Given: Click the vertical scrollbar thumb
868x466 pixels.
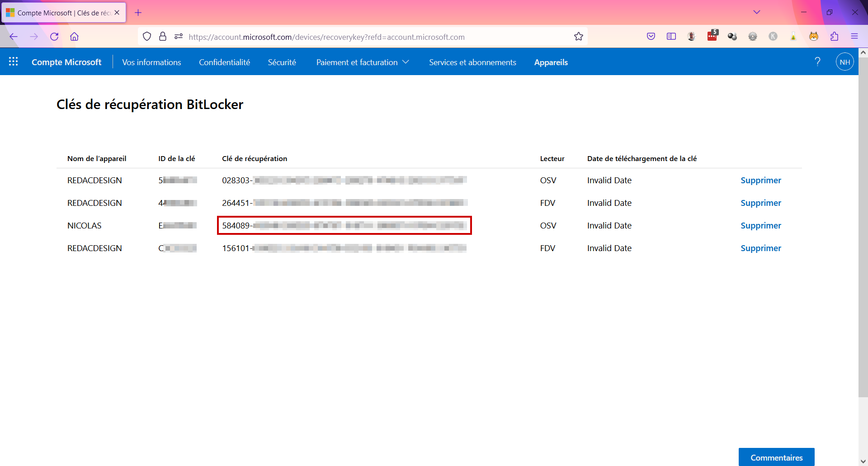Looking at the screenshot, I should [863, 227].
